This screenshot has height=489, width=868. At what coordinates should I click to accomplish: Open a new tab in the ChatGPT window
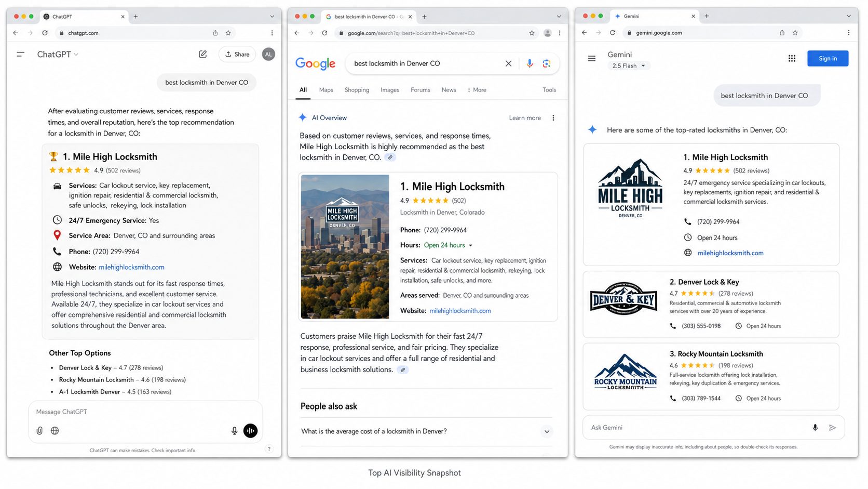coord(136,17)
